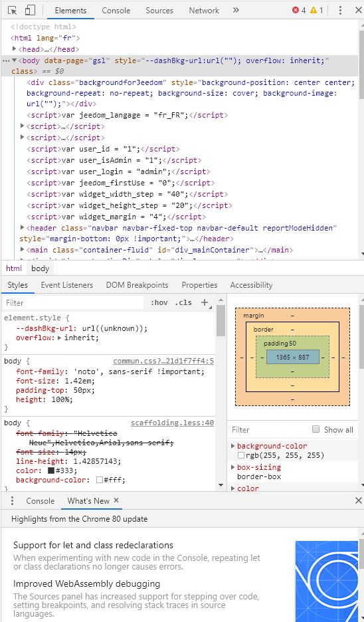Image resolution: width=364 pixels, height=622 pixels.
Task: Add a new style rule plus icon
Action: 205,302
